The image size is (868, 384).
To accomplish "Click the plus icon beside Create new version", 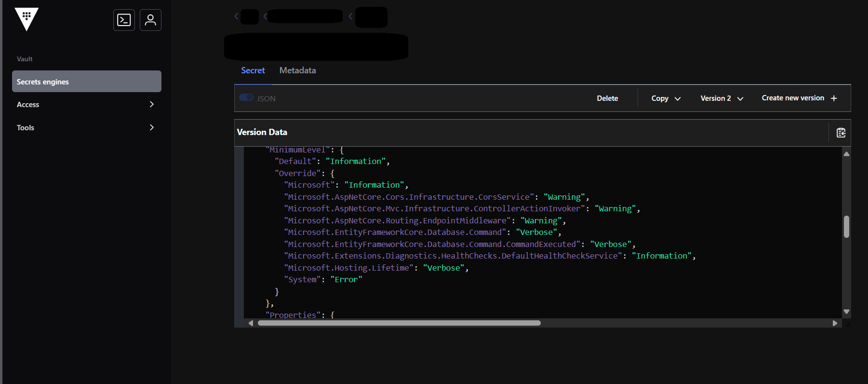I will click(x=834, y=98).
